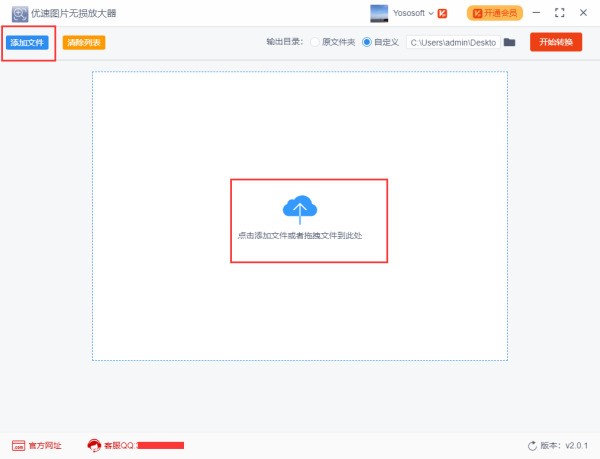This screenshot has width=600, height=459.
Task: Select the 原文件夹 radio option
Action: (315, 42)
